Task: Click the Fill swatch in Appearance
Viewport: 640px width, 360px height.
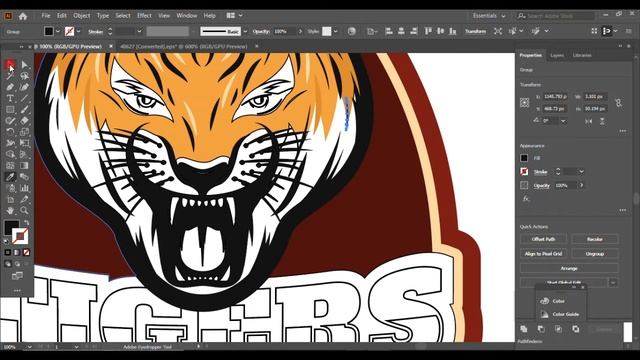Action: click(524, 158)
